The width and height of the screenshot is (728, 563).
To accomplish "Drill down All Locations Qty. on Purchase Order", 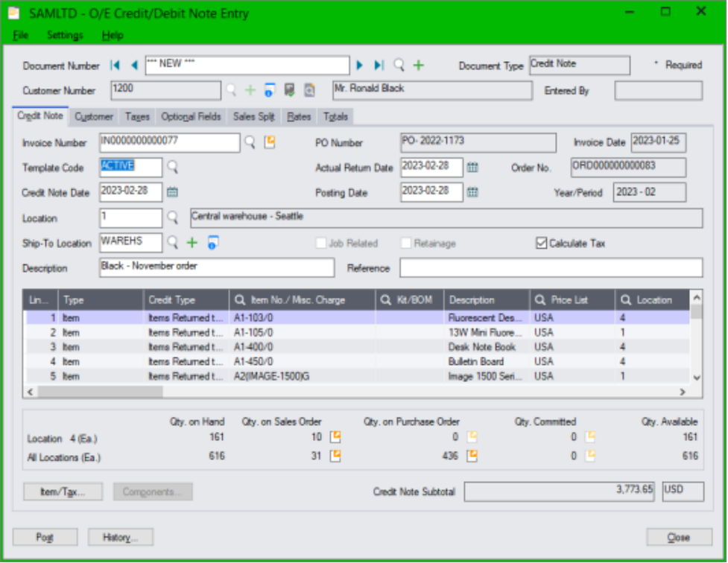I will (472, 456).
